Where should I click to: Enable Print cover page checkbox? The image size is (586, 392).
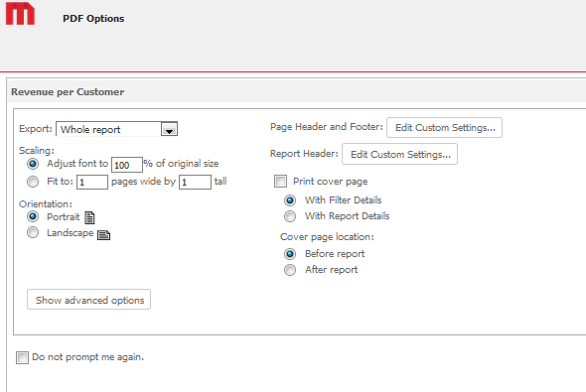click(280, 181)
